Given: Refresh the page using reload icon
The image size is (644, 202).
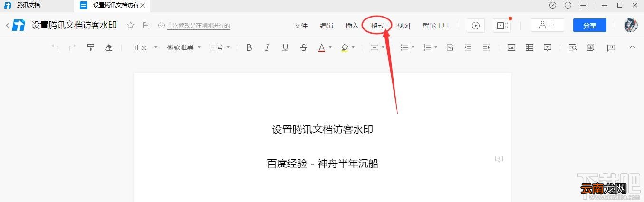Looking at the screenshot, I should [x=568, y=5].
